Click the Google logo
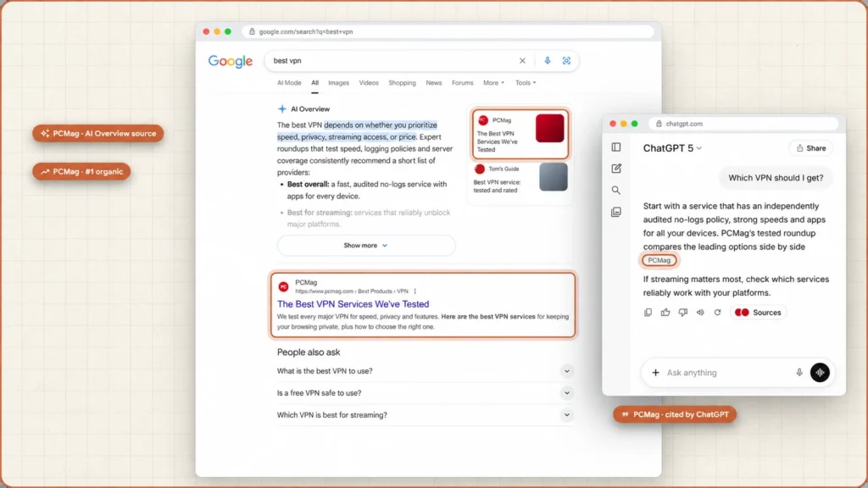868x488 pixels. (231, 61)
